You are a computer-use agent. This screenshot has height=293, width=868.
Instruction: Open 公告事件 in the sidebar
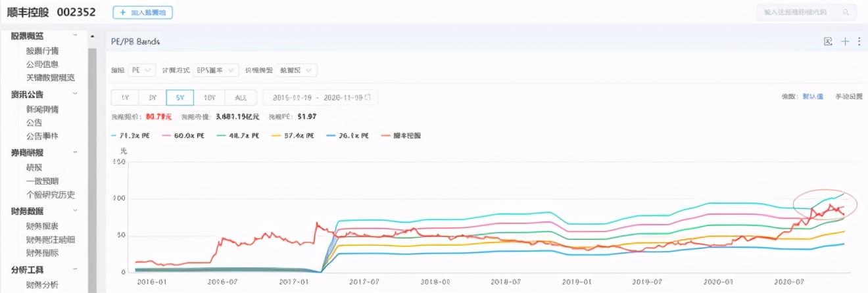click(42, 135)
